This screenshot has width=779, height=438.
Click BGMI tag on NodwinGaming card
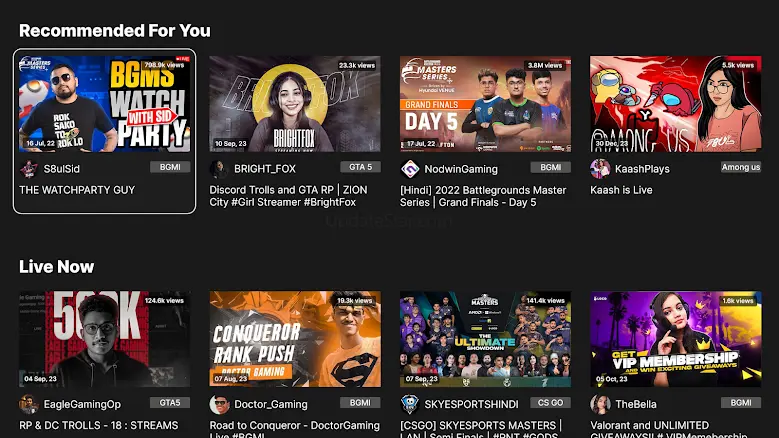point(551,167)
